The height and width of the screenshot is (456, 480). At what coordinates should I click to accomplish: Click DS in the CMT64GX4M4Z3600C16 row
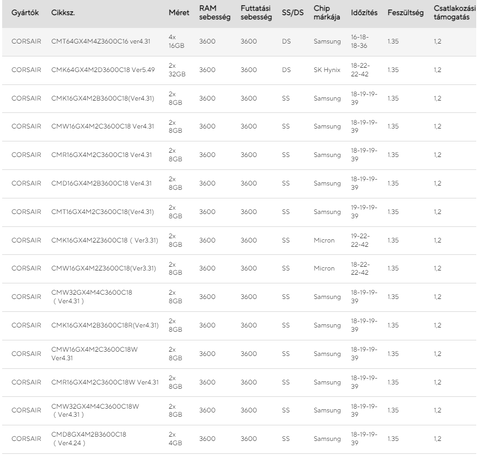pyautogui.click(x=286, y=41)
